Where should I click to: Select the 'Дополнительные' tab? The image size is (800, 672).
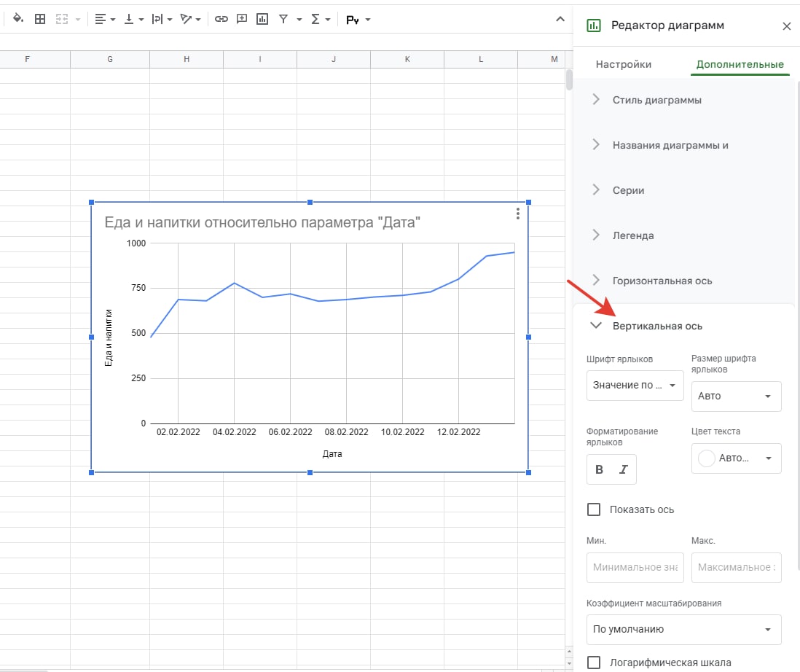[740, 64]
